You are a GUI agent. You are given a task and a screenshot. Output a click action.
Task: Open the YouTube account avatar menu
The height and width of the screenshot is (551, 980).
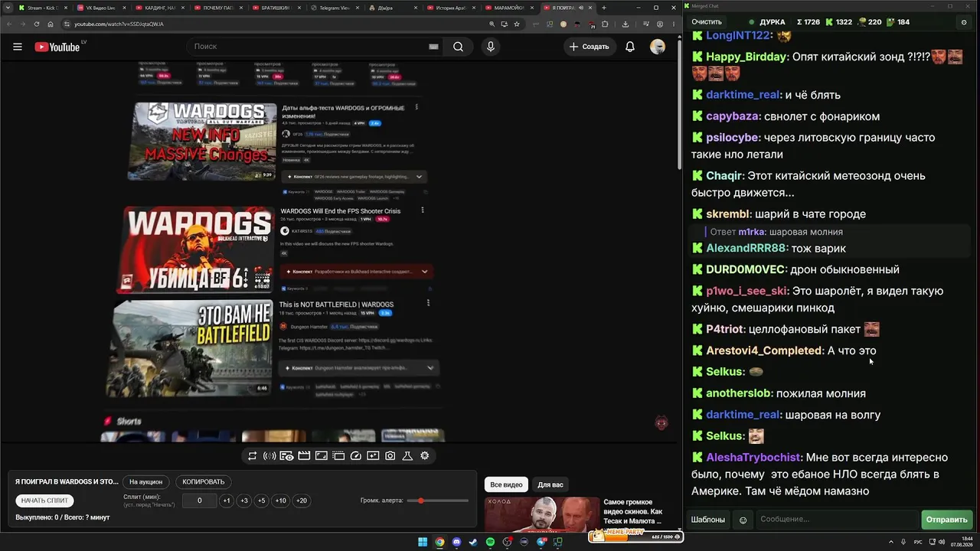pyautogui.click(x=658, y=47)
